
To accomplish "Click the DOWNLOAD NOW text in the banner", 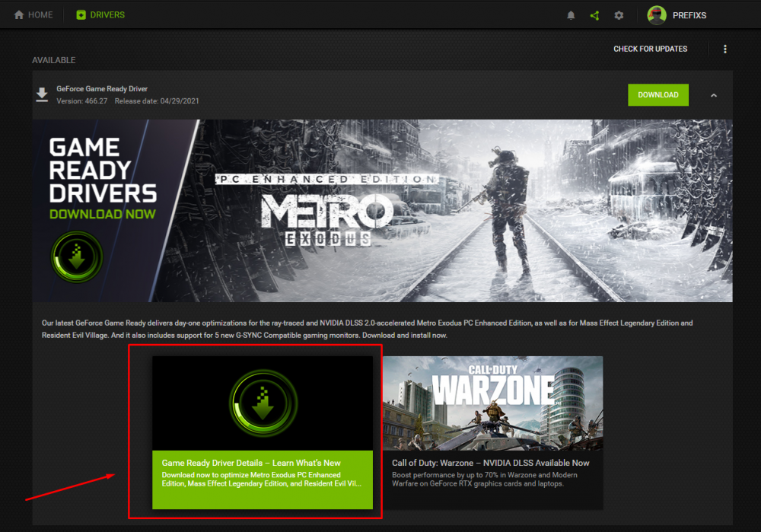I will coord(103,214).
